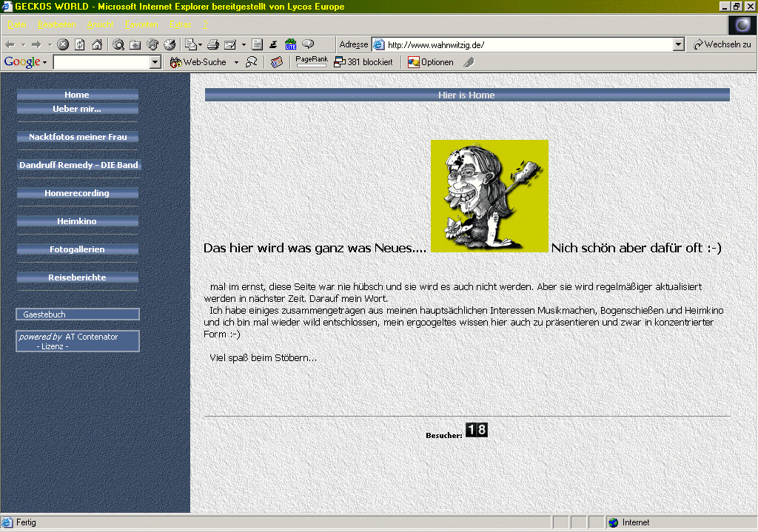The height and width of the screenshot is (532, 758).
Task: Click the page icon in address bar
Action: [x=379, y=44]
